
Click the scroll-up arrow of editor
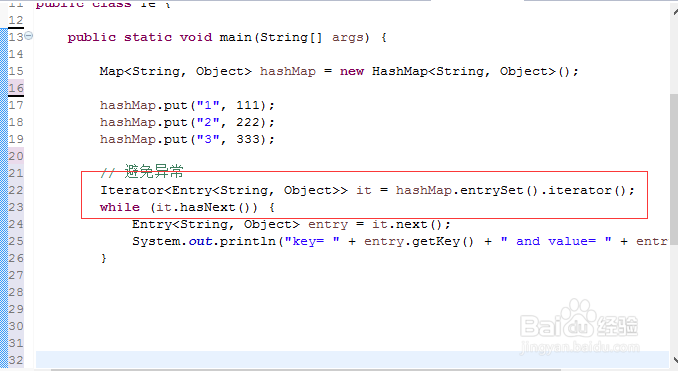[x=675, y=11]
